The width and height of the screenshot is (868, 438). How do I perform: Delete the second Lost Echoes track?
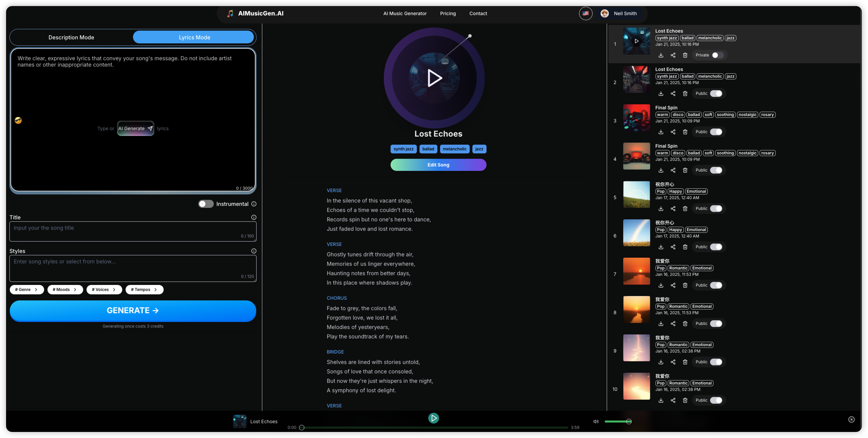[685, 94]
